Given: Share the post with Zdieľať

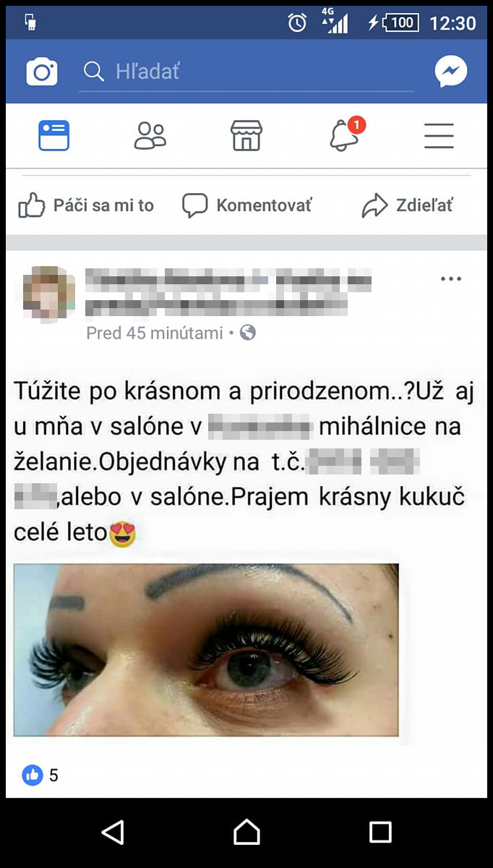Looking at the screenshot, I should pos(407,205).
